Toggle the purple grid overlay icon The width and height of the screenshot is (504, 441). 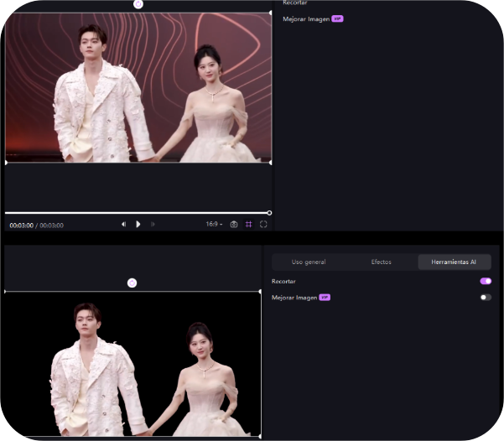click(248, 225)
